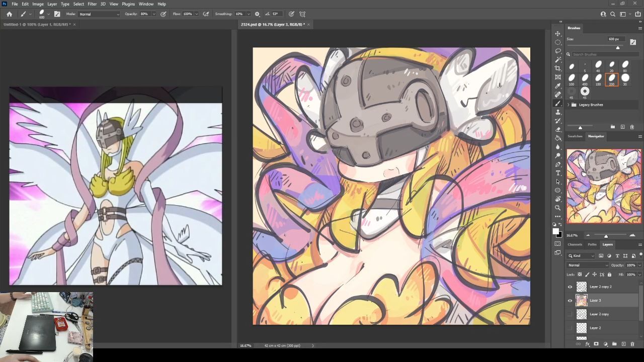
Task: Select the Eraser tool
Action: coord(557,129)
